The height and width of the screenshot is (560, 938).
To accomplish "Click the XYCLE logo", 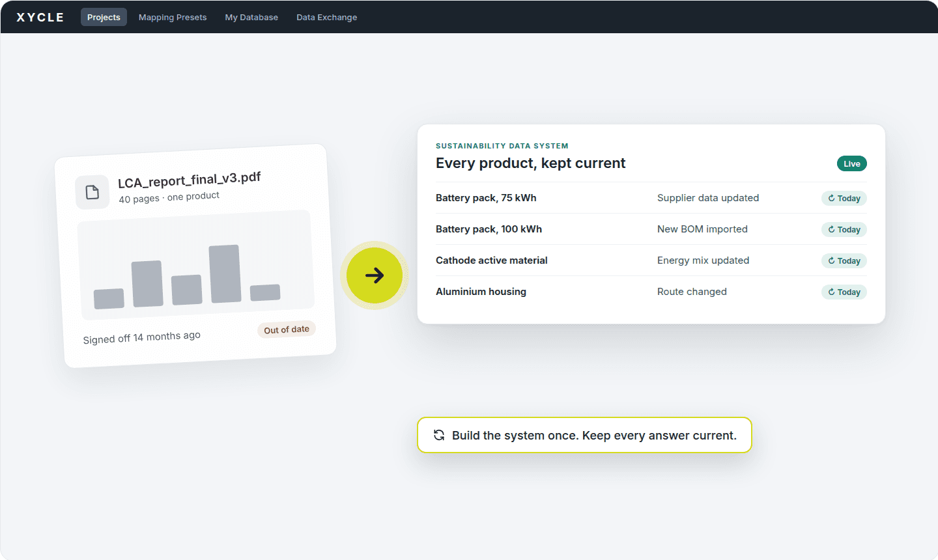I will 40,18.
